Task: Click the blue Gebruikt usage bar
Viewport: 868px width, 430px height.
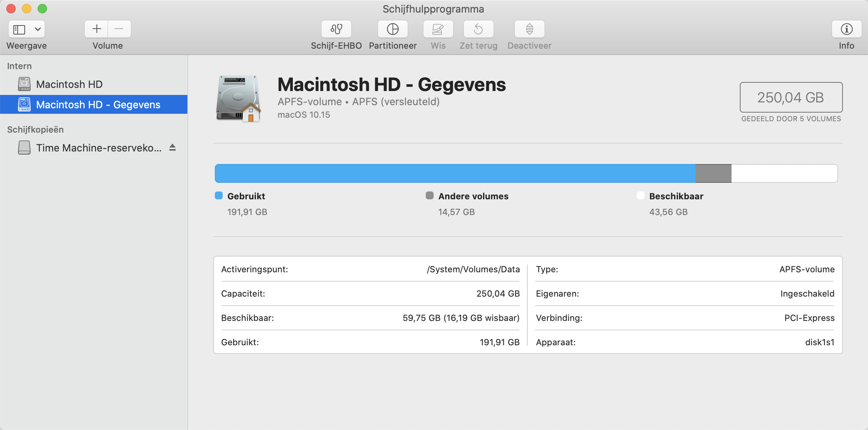Action: (x=455, y=173)
